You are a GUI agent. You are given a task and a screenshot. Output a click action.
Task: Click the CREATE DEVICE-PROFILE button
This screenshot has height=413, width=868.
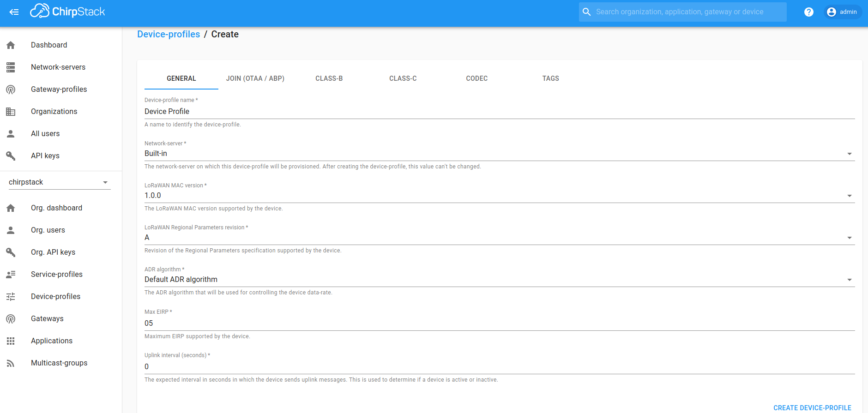pyautogui.click(x=812, y=408)
